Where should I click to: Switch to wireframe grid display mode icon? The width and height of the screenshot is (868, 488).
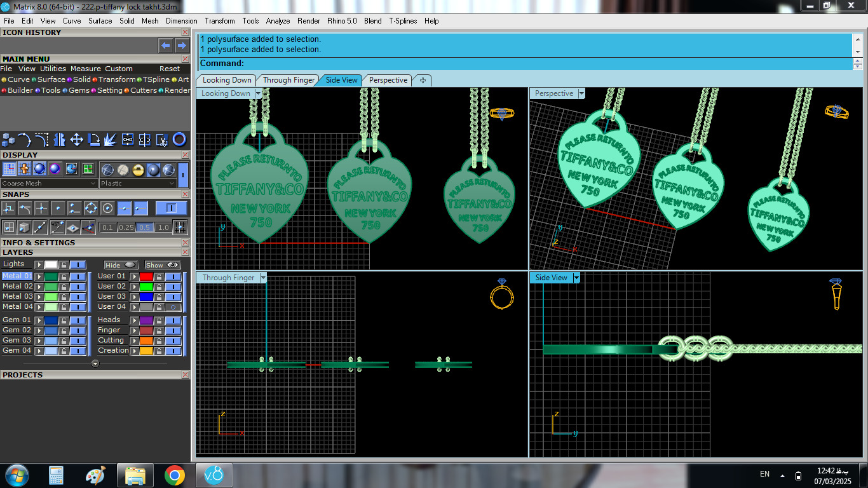(x=9, y=169)
